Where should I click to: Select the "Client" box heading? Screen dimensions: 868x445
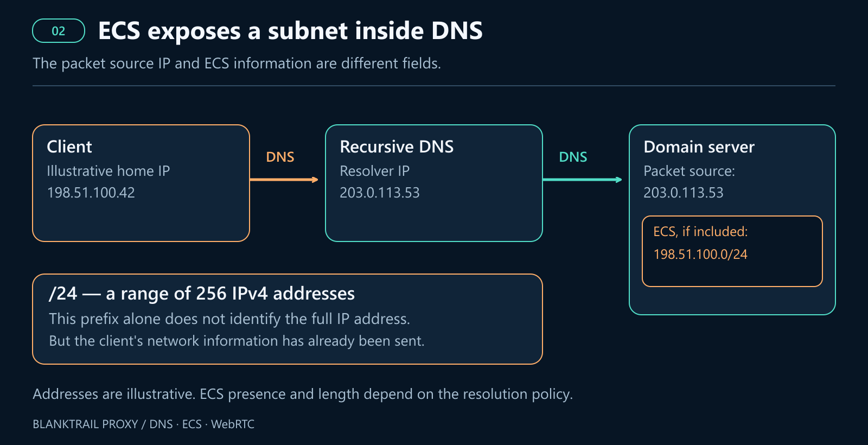point(69,147)
